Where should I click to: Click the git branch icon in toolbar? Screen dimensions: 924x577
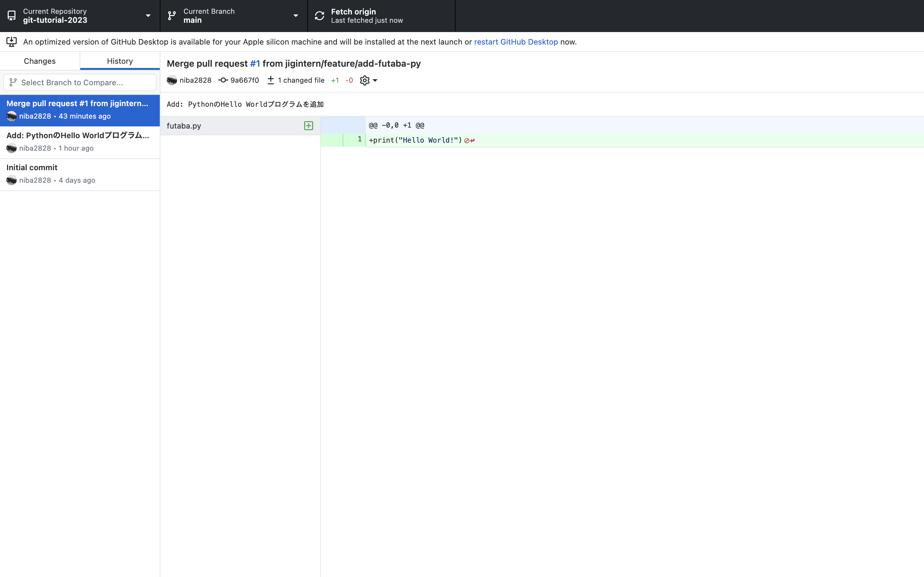tap(172, 16)
